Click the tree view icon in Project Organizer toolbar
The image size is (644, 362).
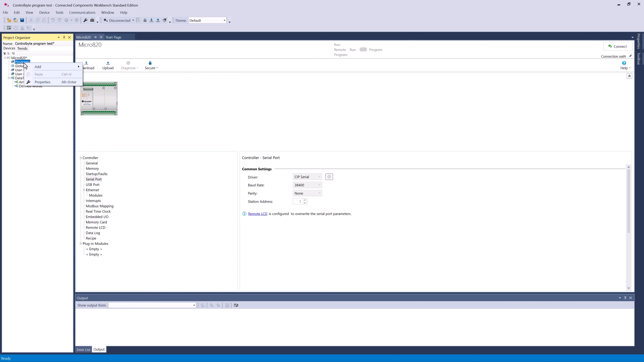tap(13, 53)
